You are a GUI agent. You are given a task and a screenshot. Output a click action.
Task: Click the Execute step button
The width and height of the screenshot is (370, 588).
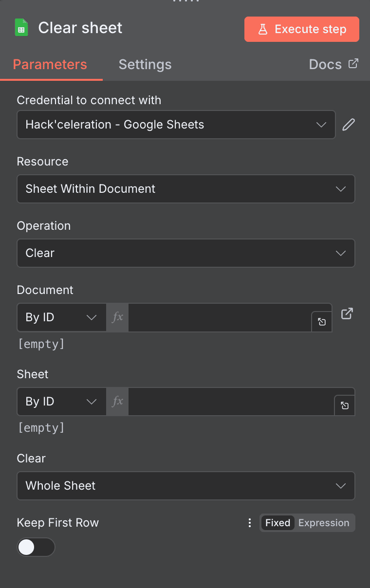pyautogui.click(x=301, y=29)
